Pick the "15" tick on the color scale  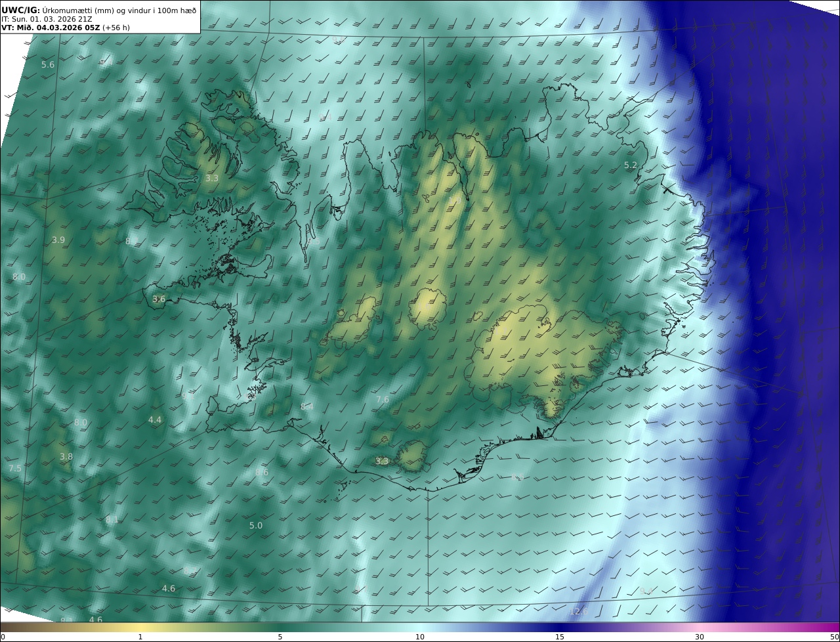(560, 637)
